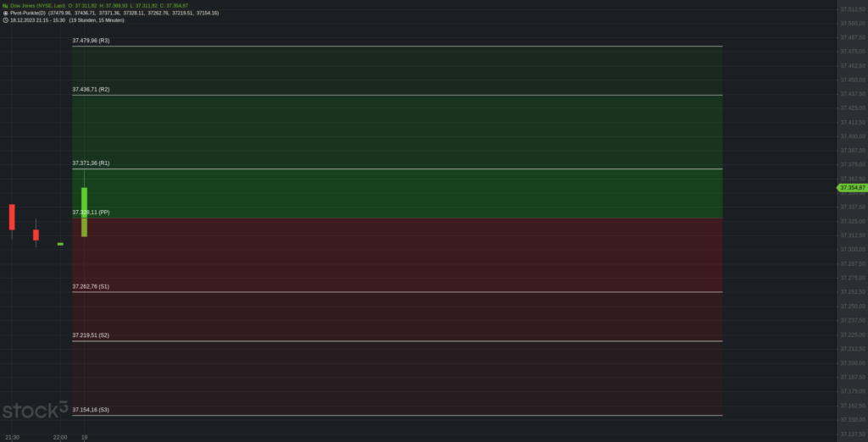Select the 37.154,16 (S3) support label
The width and height of the screenshot is (868, 442).
click(x=91, y=410)
